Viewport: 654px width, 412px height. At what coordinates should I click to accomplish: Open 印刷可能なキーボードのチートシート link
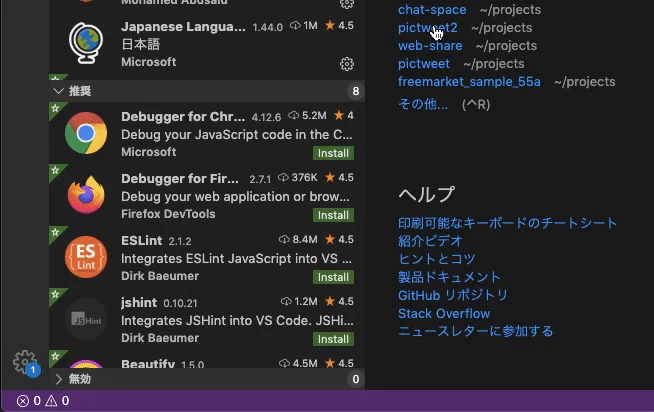pyautogui.click(x=507, y=223)
